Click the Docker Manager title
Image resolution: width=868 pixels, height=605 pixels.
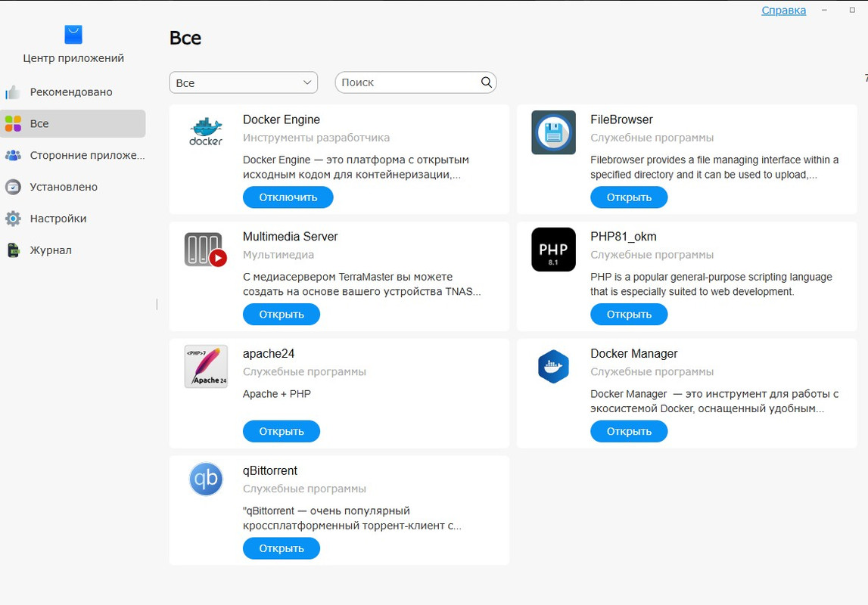[x=634, y=353]
